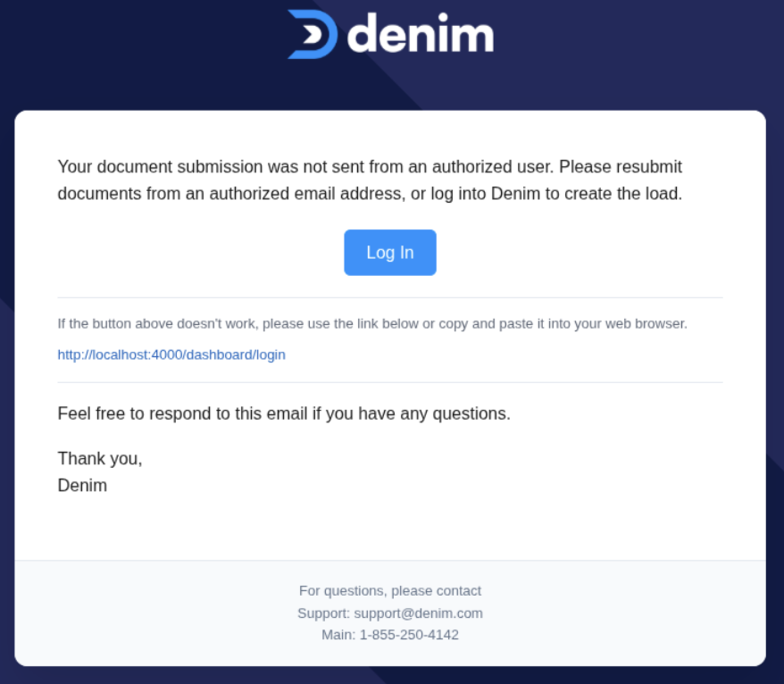Click the 'Main:' label in footer
Screen dimensions: 784x684
click(x=338, y=635)
